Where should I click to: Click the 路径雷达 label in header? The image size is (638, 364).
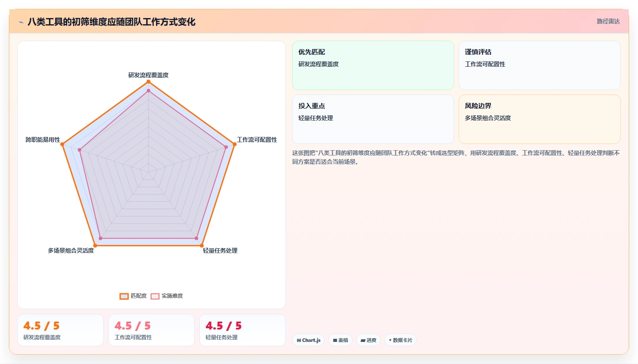click(x=608, y=21)
